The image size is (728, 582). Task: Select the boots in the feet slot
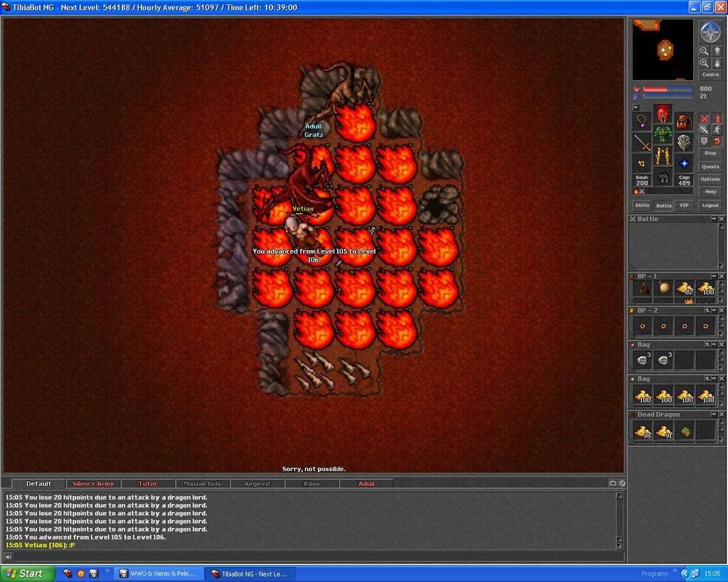[x=663, y=178]
